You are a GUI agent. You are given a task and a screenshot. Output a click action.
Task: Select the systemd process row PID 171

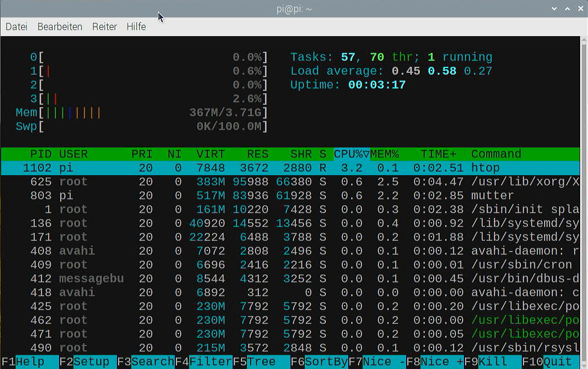pyautogui.click(x=290, y=237)
